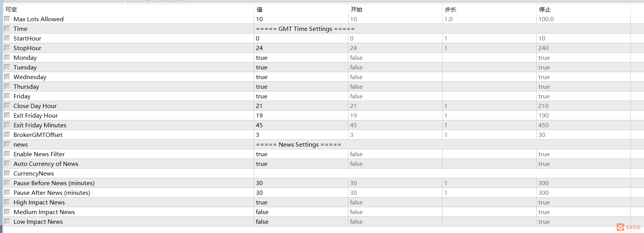Check the Enable News Filter checkbox
644x233 pixels.
(7, 154)
